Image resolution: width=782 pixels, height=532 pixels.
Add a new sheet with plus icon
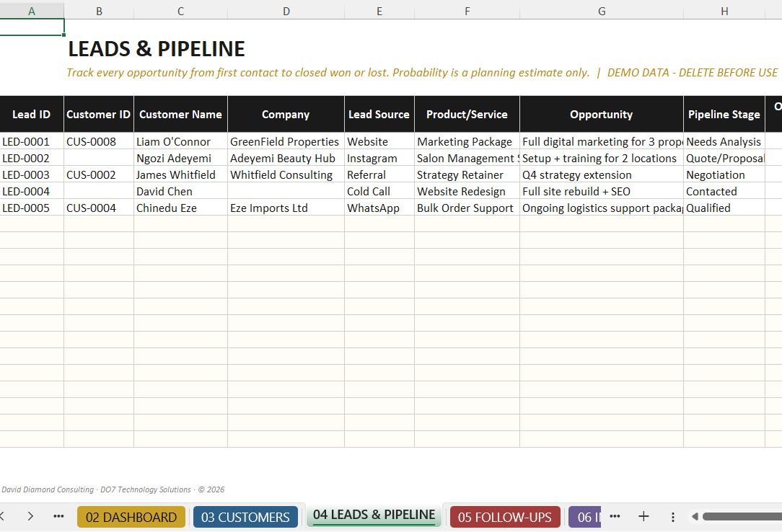pyautogui.click(x=644, y=517)
